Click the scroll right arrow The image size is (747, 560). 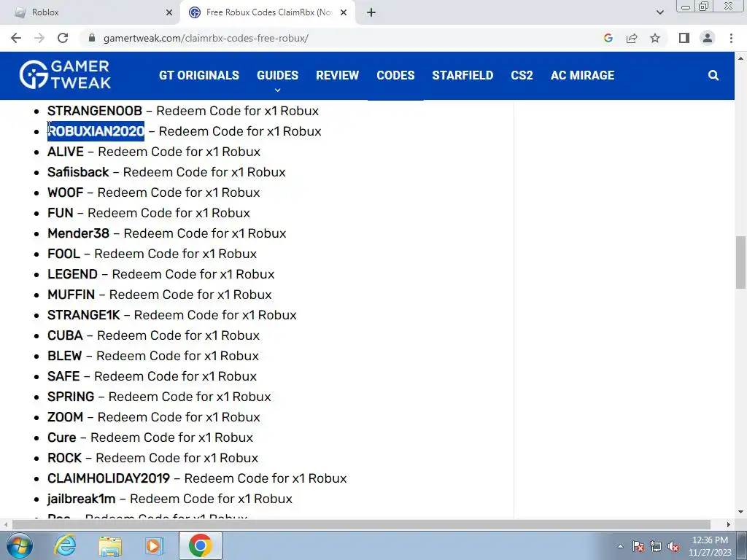click(729, 524)
